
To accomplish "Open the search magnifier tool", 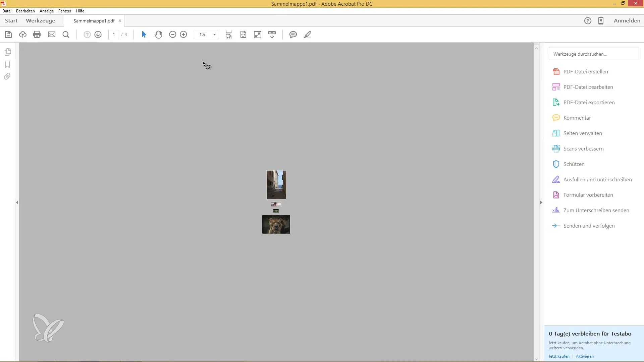I will pyautogui.click(x=66, y=35).
